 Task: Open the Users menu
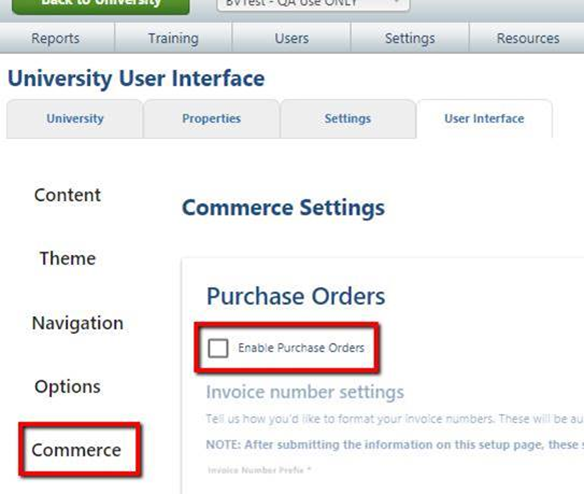click(x=292, y=38)
